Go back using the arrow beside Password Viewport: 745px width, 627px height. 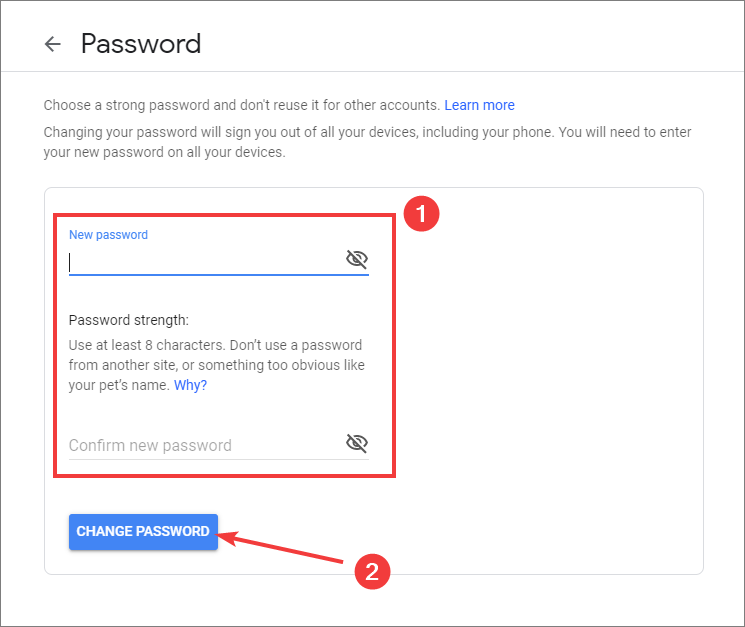pyautogui.click(x=53, y=44)
